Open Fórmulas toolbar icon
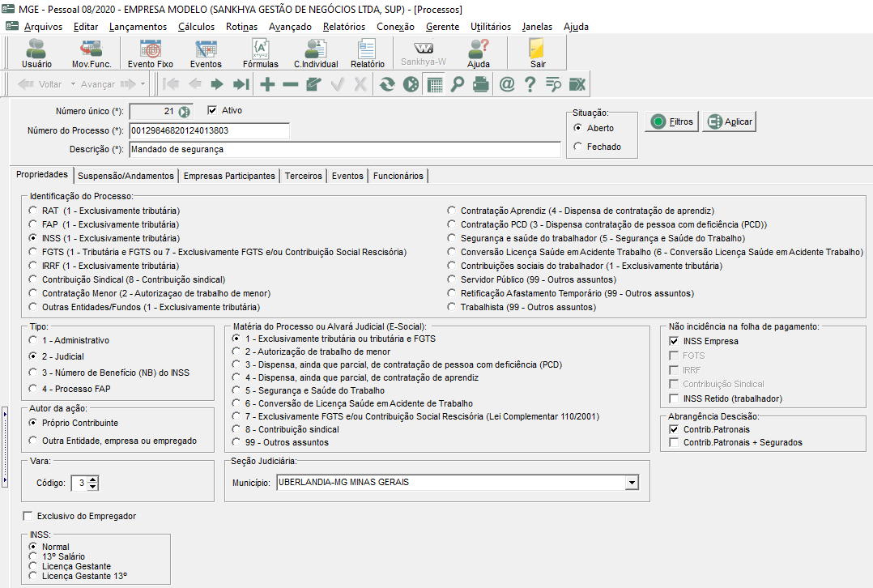 tap(261, 53)
